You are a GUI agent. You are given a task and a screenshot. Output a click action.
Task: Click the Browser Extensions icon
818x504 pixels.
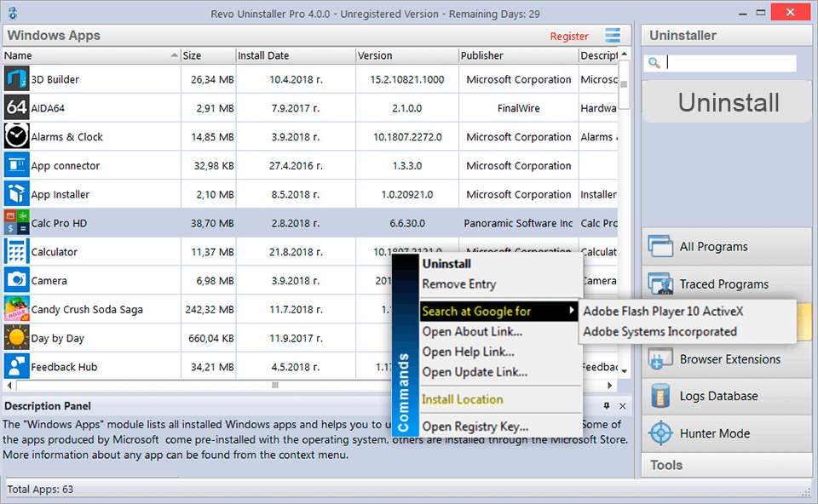click(x=660, y=359)
